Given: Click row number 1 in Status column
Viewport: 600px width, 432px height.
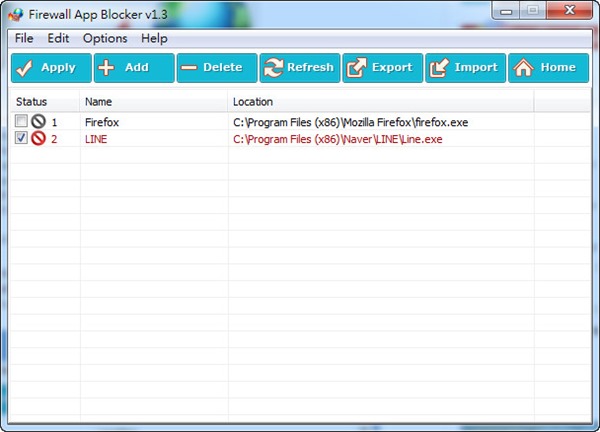Looking at the screenshot, I should click(x=54, y=122).
